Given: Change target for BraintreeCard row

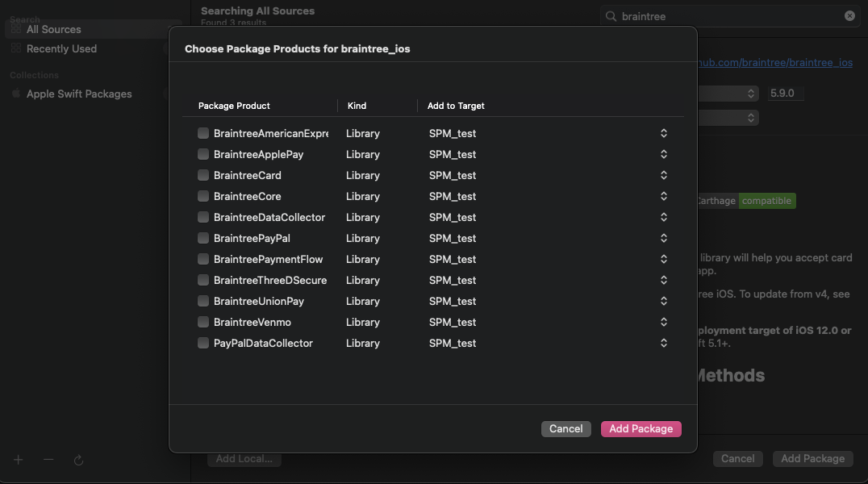Looking at the screenshot, I should (x=664, y=176).
